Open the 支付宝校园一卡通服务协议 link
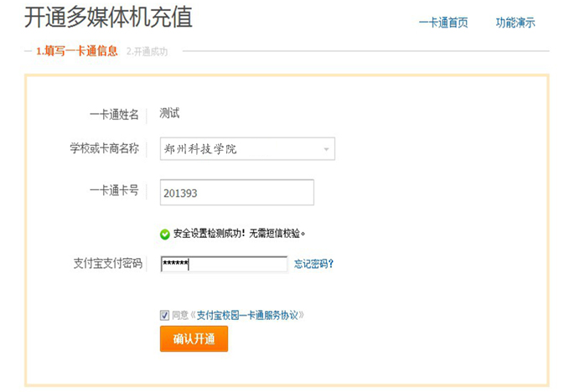The width and height of the screenshot is (564, 392). pos(247,316)
